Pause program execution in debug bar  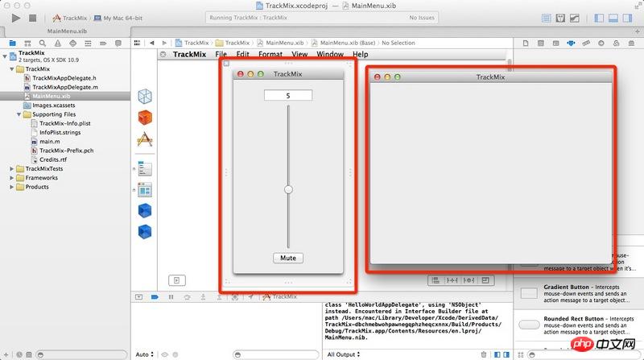pos(171,296)
